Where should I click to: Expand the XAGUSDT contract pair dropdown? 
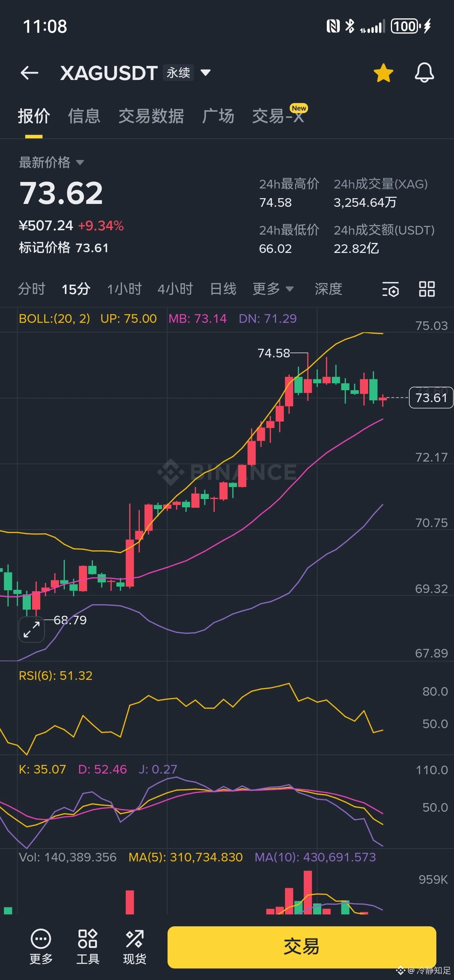[x=205, y=72]
